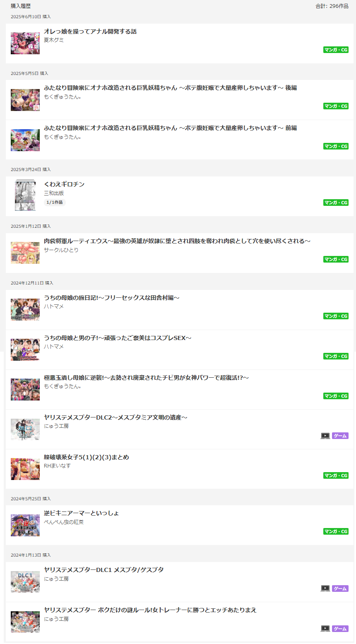Image resolution: width=356 pixels, height=644 pixels.
Task: Open the くわえギロチン title link
Action: point(64,184)
